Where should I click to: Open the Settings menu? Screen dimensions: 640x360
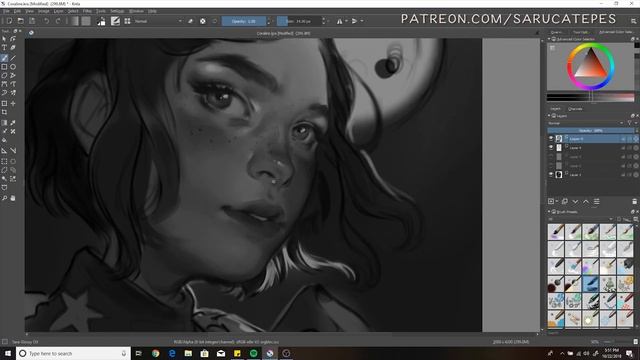pyautogui.click(x=117, y=11)
